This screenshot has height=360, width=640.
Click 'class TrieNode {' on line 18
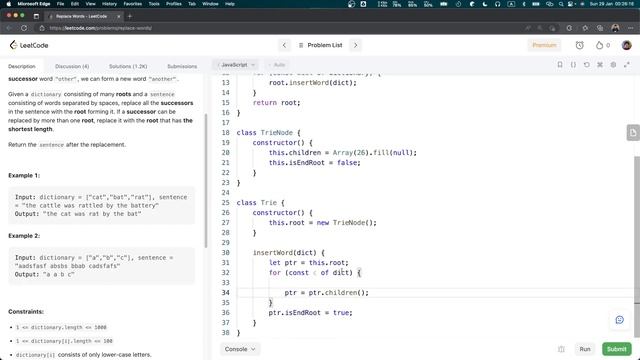click(268, 133)
